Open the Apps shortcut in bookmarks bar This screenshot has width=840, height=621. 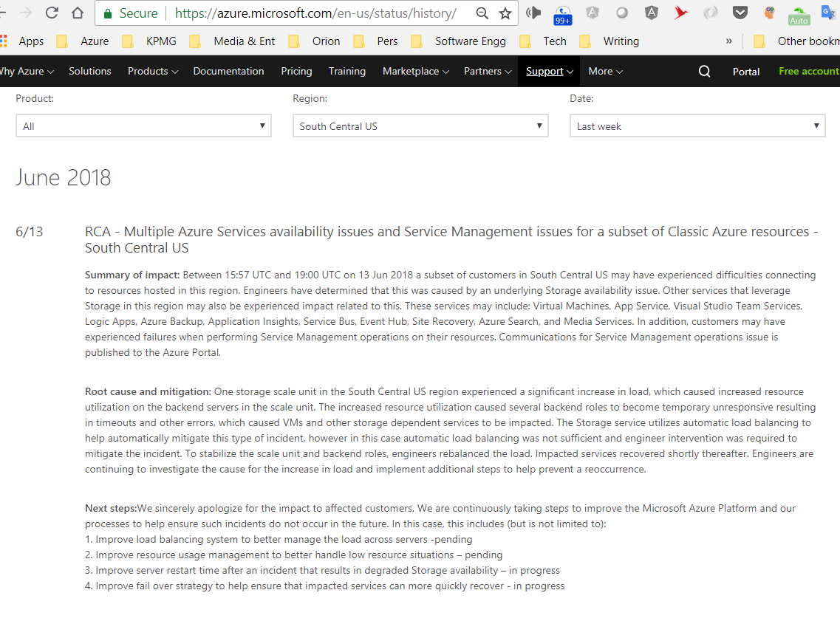(x=22, y=41)
